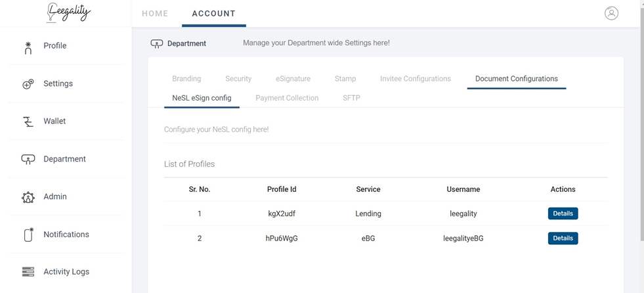The width and height of the screenshot is (644, 293).
Task: Click the Notifications icon in the sidebar
Action: [x=28, y=235]
